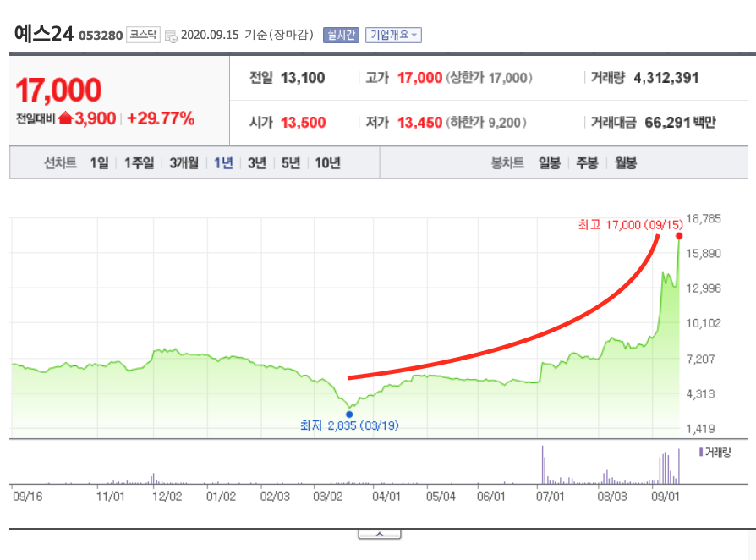The image size is (756, 560).
Task: Click the red up-arrow next to 3,900
Action: click(65, 118)
